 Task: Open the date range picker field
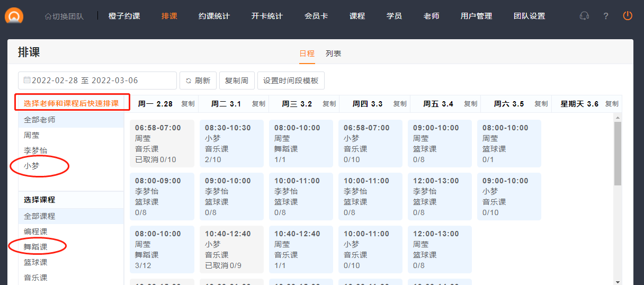(97, 81)
